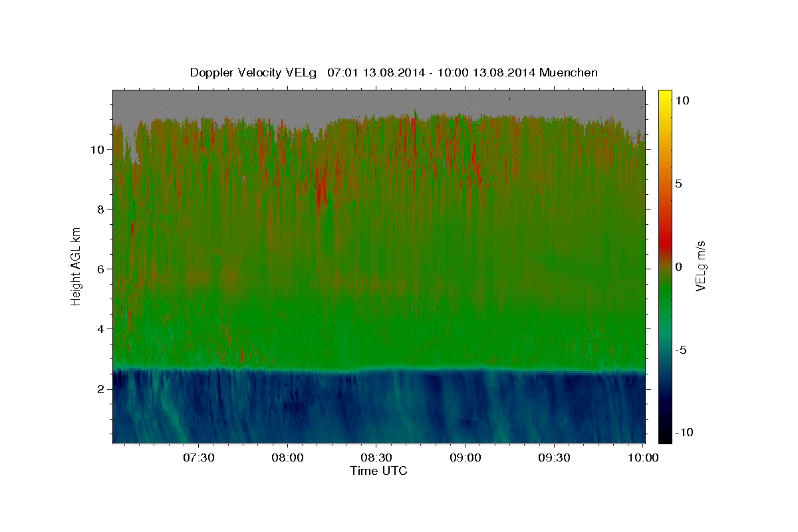Image resolution: width=798 pixels, height=532 pixels.
Task: Click the '09:00' time tick label
Action: pos(465,458)
